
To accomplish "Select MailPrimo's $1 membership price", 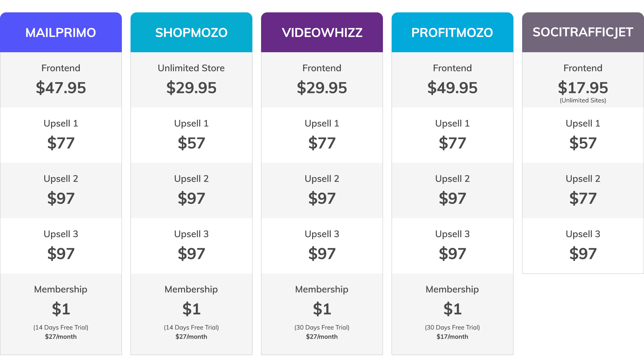I will pyautogui.click(x=61, y=309).
